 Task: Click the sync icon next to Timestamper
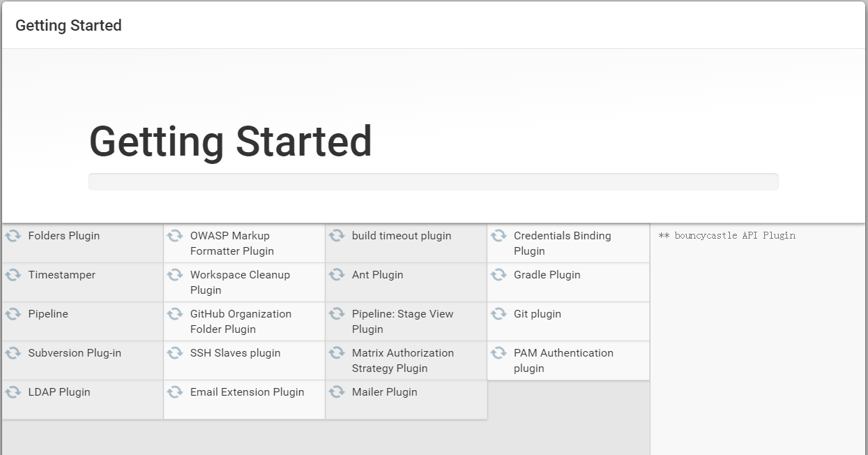[13, 275]
